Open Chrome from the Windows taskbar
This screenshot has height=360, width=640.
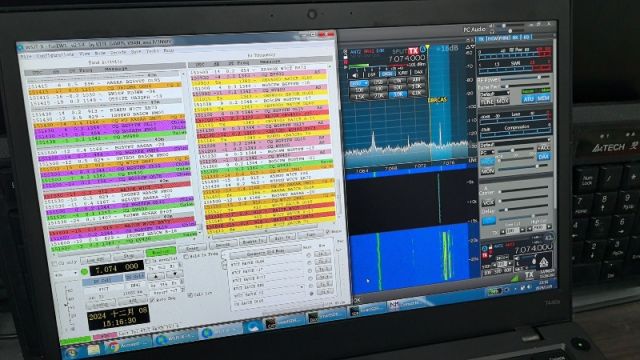(114, 347)
